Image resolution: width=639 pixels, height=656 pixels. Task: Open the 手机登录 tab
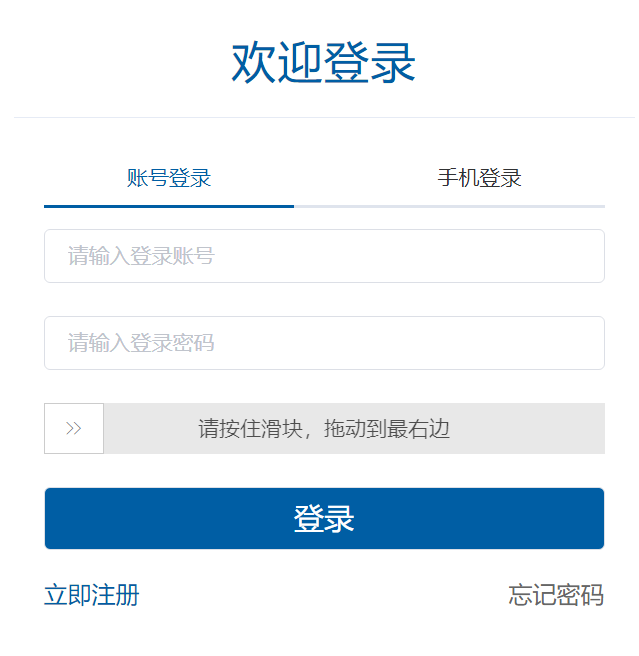coord(480,179)
